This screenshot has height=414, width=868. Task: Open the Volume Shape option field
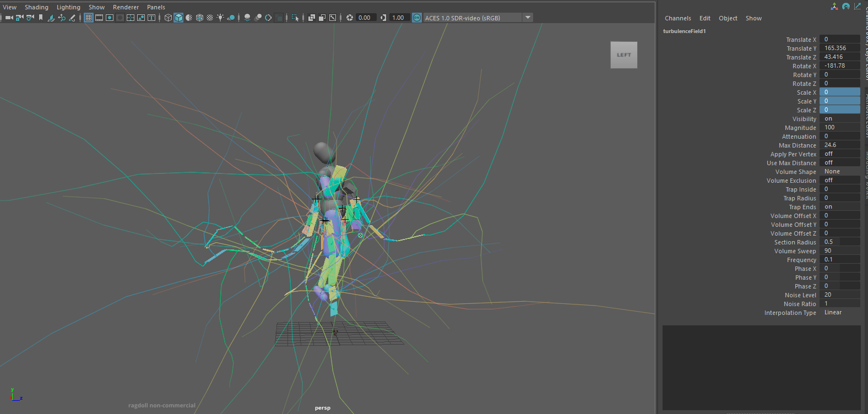[839, 172]
